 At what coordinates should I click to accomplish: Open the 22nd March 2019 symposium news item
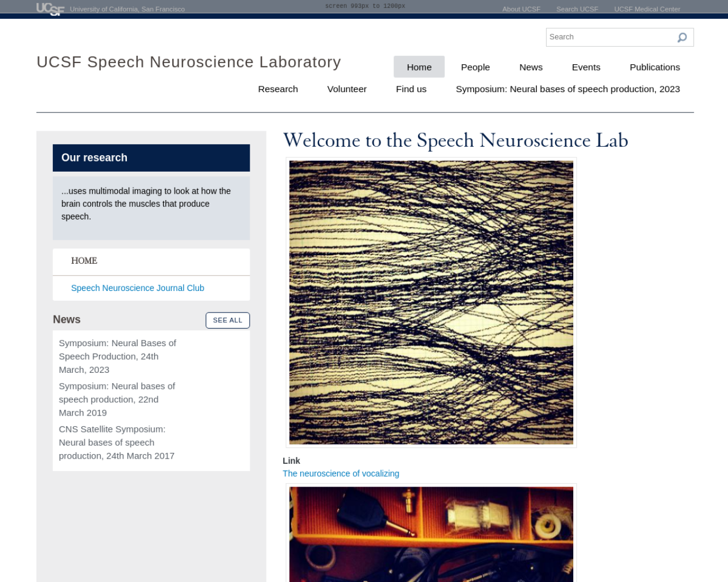click(117, 400)
